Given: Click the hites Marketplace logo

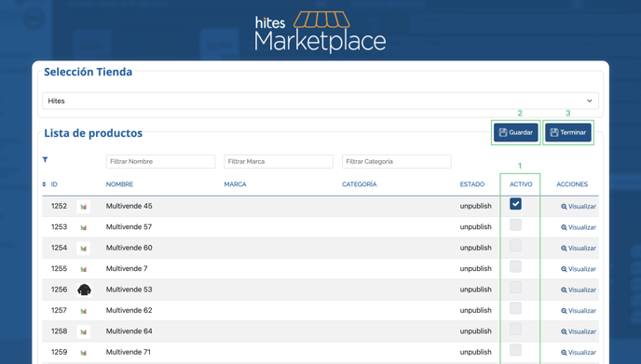Looking at the screenshot, I should coord(320,32).
